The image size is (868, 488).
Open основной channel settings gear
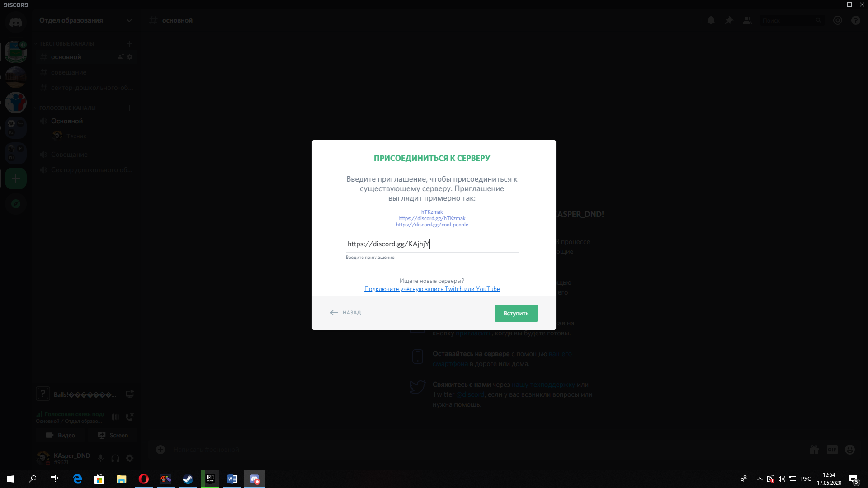point(130,57)
